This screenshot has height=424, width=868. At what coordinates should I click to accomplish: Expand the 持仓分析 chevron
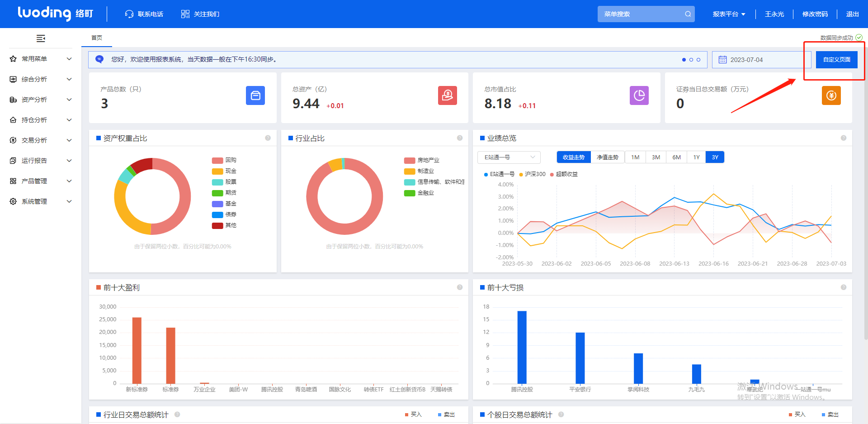pyautogui.click(x=69, y=120)
